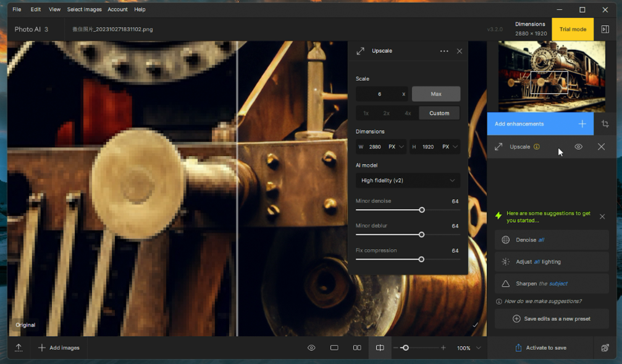This screenshot has width=622, height=364.
Task: Open the Select images menu
Action: click(x=83, y=9)
